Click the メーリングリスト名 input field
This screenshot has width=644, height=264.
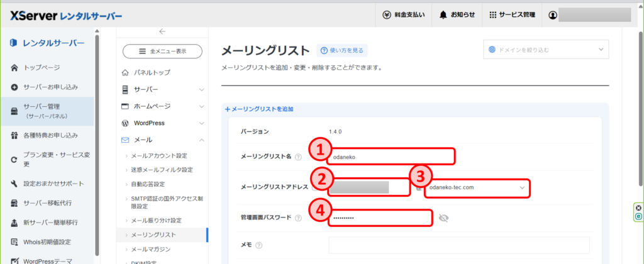391,157
